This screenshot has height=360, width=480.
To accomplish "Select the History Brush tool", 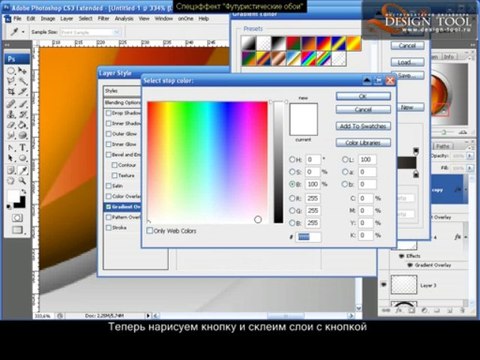I will pyautogui.click(x=22, y=114).
